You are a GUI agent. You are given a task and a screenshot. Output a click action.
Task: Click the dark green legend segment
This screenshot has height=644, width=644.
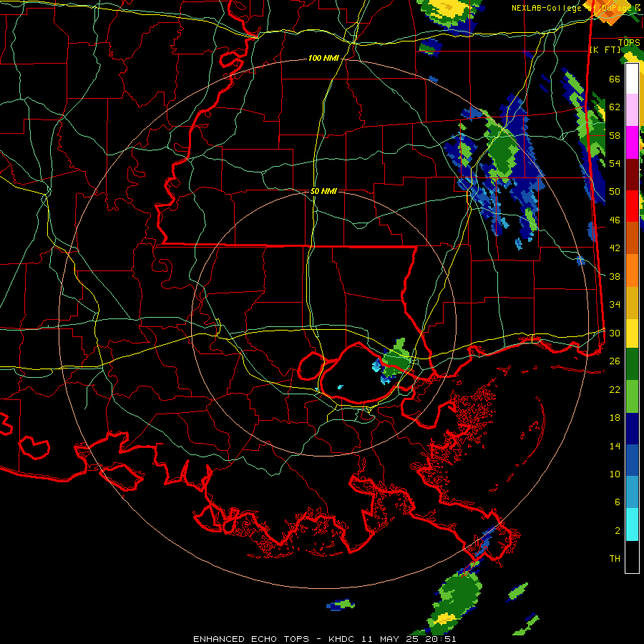pyautogui.click(x=632, y=364)
